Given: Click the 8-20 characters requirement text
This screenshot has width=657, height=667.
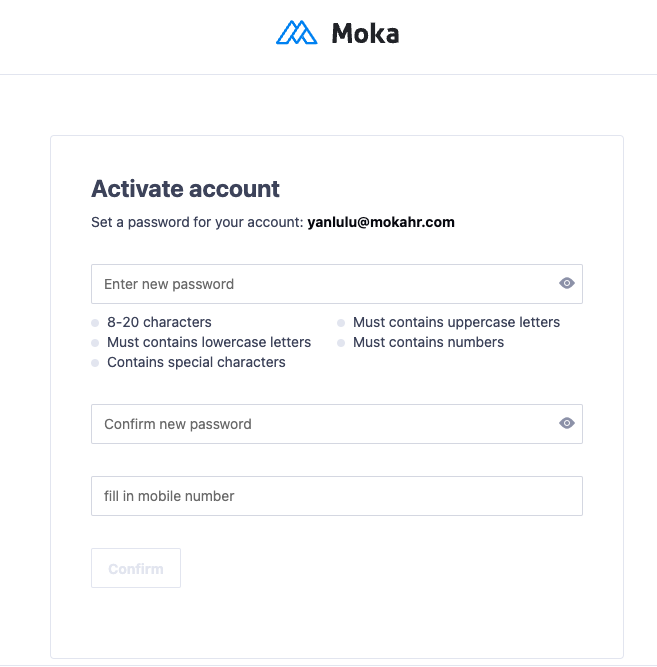Looking at the screenshot, I should (x=159, y=322).
